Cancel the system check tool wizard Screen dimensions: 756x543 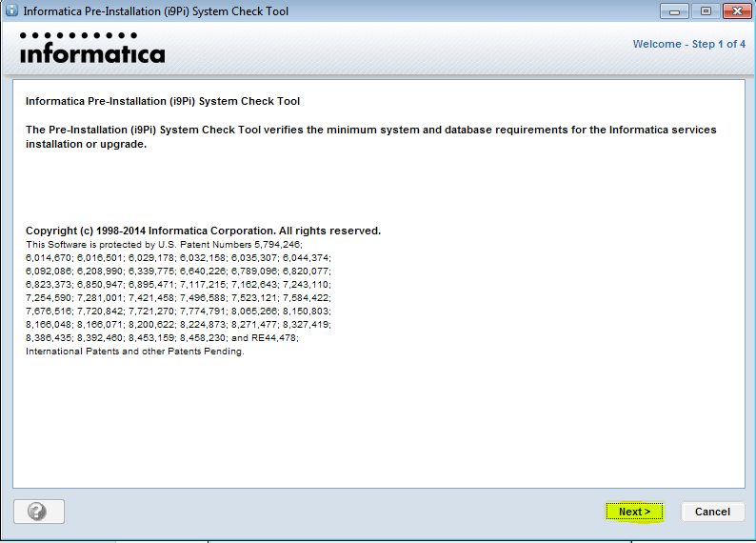[712, 512]
